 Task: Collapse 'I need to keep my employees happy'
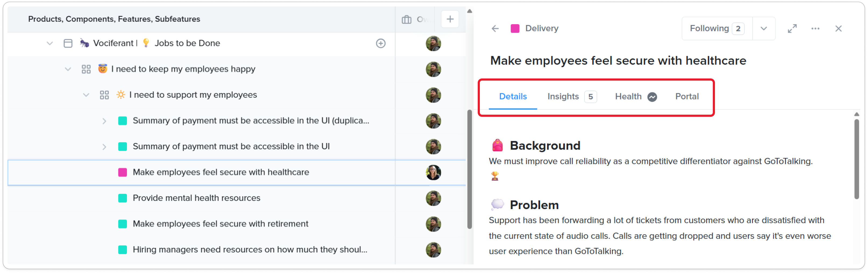point(68,69)
